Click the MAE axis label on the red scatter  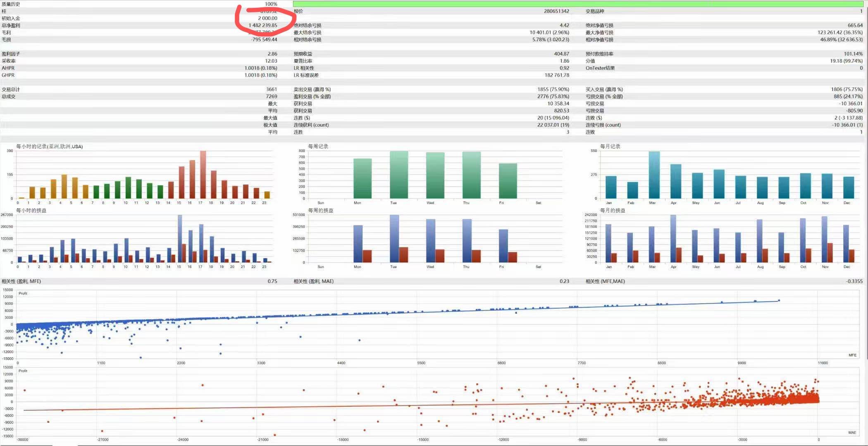[x=852, y=432]
